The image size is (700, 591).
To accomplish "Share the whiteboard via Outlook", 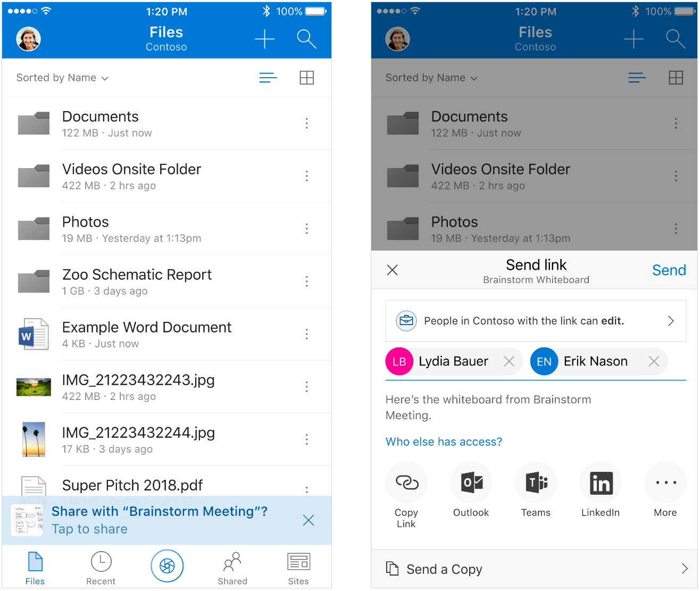I will 471,483.
